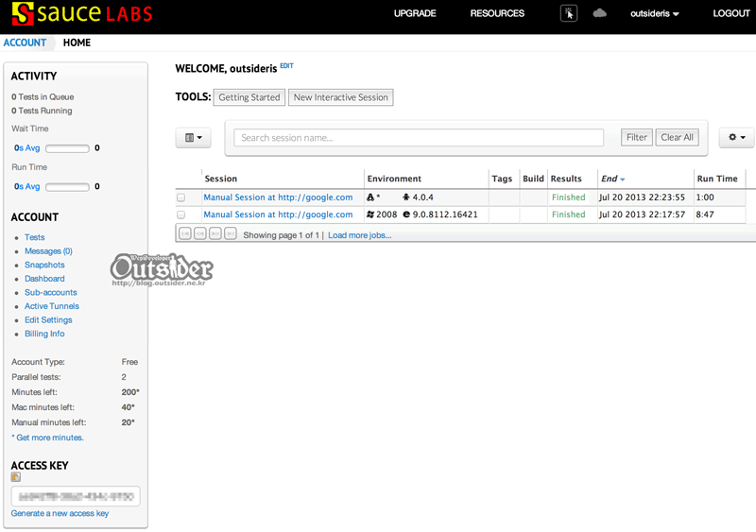The width and height of the screenshot is (756, 532).
Task: Sort sessions by End column
Action: [x=612, y=179]
